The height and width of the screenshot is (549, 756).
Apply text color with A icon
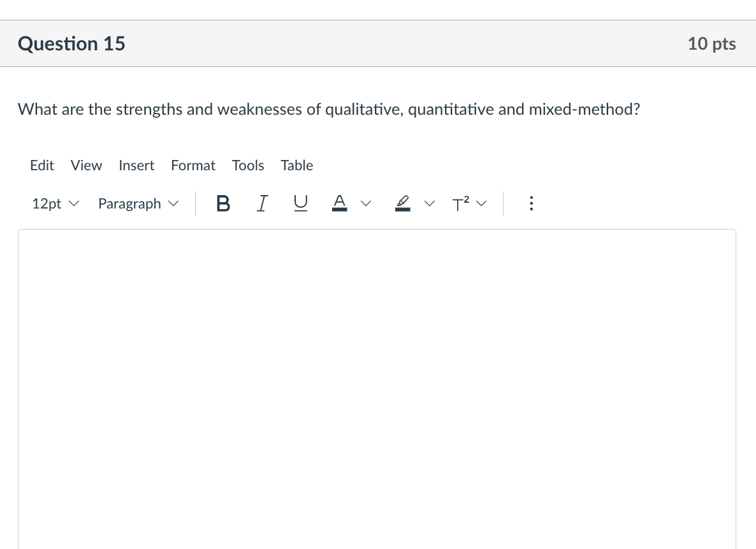[x=339, y=203]
